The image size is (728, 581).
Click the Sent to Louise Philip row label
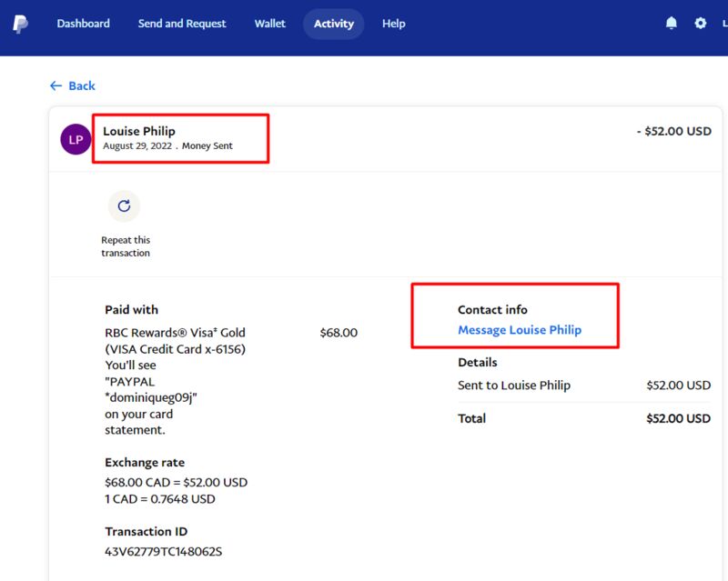(x=514, y=386)
